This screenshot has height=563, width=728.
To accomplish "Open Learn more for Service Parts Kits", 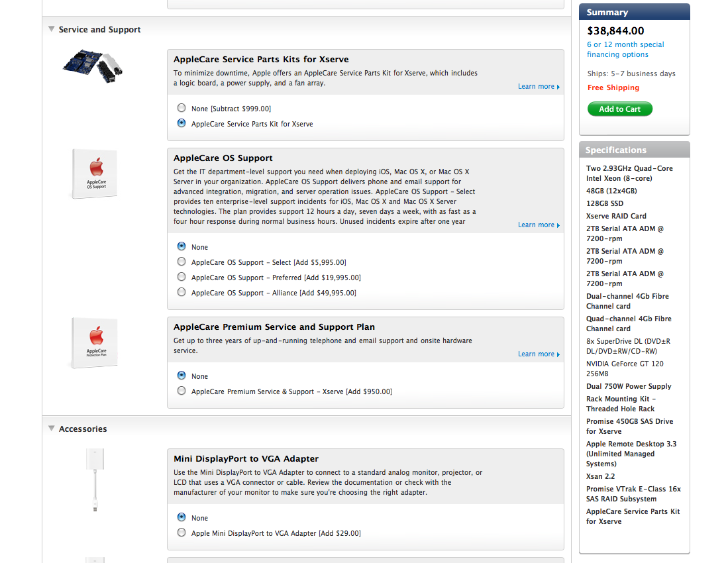I will (x=539, y=86).
